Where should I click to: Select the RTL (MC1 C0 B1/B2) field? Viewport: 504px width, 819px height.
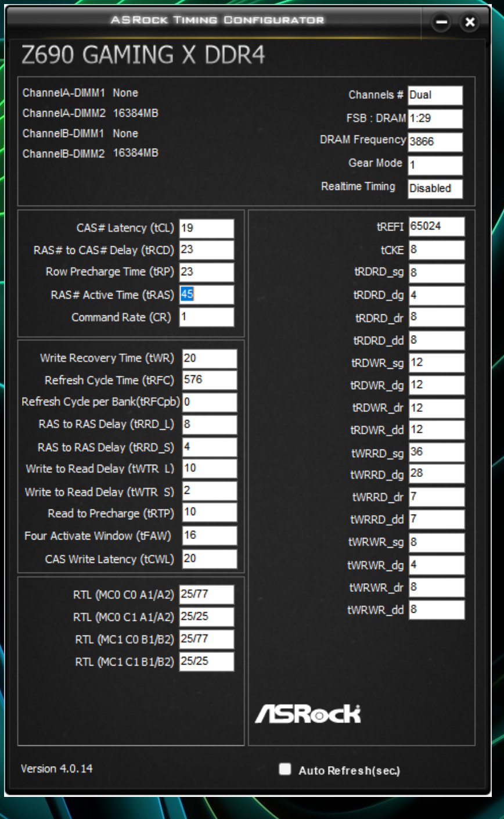207,640
